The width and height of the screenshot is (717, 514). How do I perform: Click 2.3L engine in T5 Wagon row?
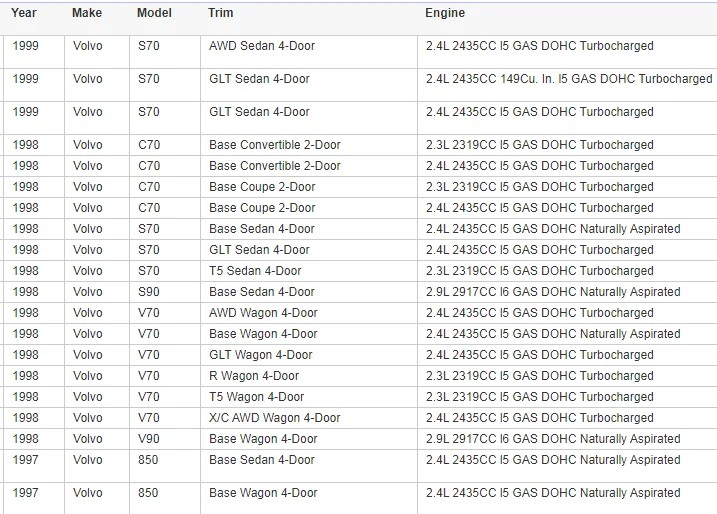click(x=540, y=397)
